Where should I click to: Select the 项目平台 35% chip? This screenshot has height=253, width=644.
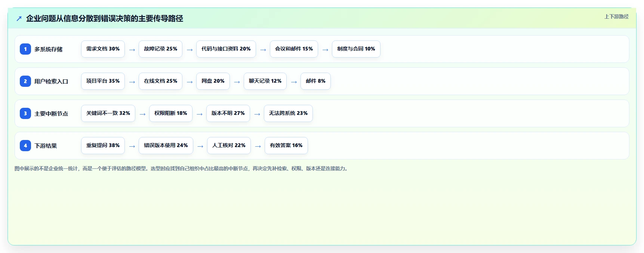pos(103,81)
